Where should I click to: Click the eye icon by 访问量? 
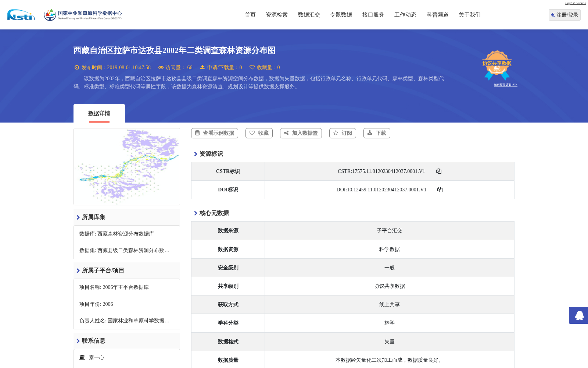pos(161,67)
